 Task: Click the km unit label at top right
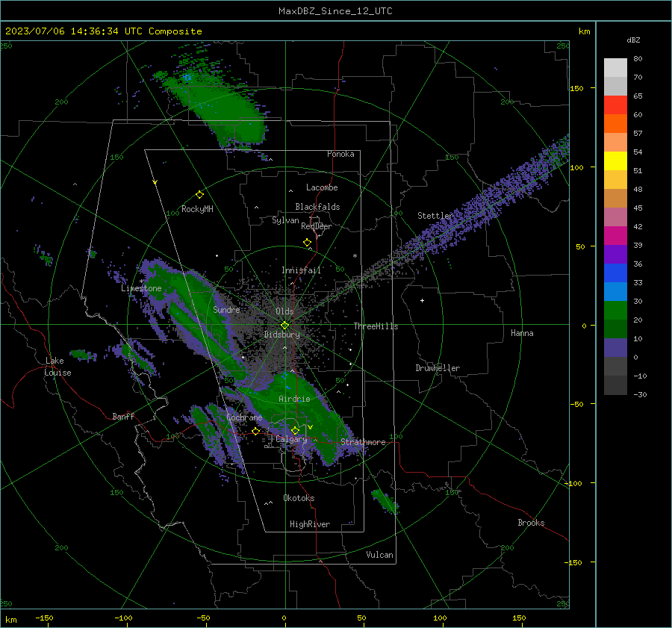pos(584,31)
